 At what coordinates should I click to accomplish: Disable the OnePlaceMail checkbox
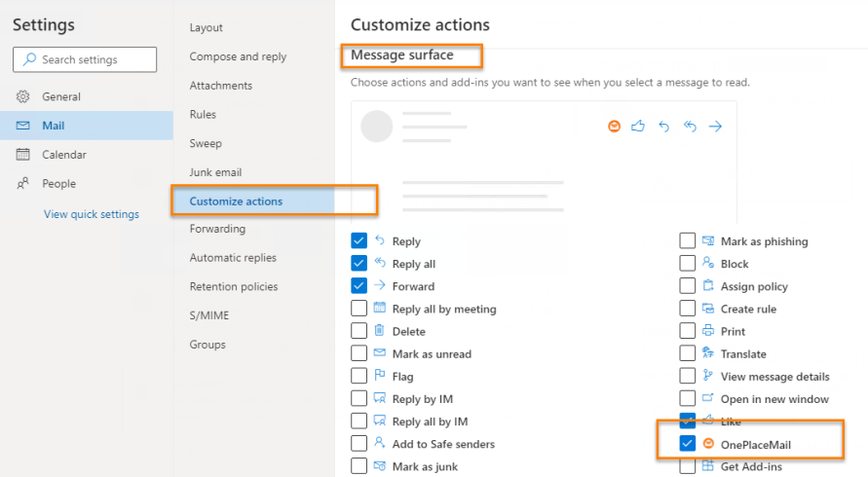pos(688,444)
